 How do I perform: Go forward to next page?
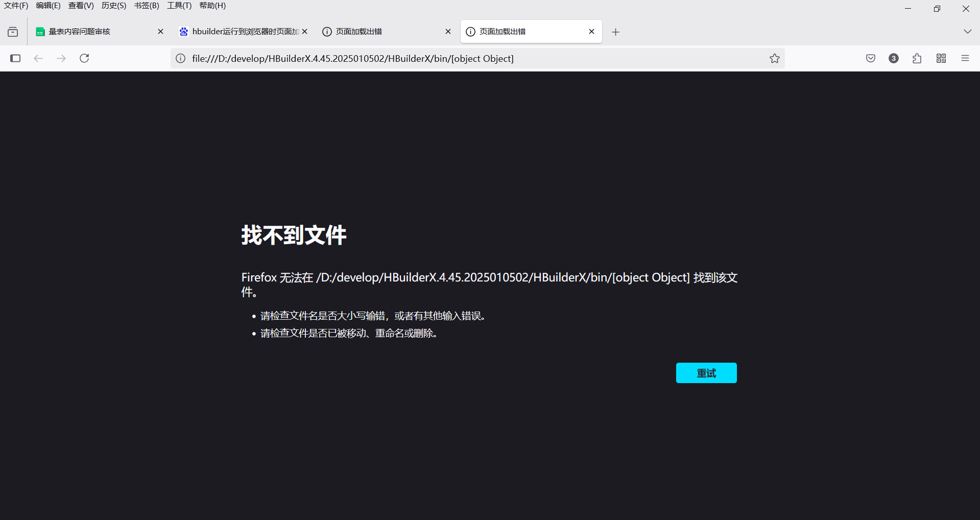pyautogui.click(x=61, y=58)
